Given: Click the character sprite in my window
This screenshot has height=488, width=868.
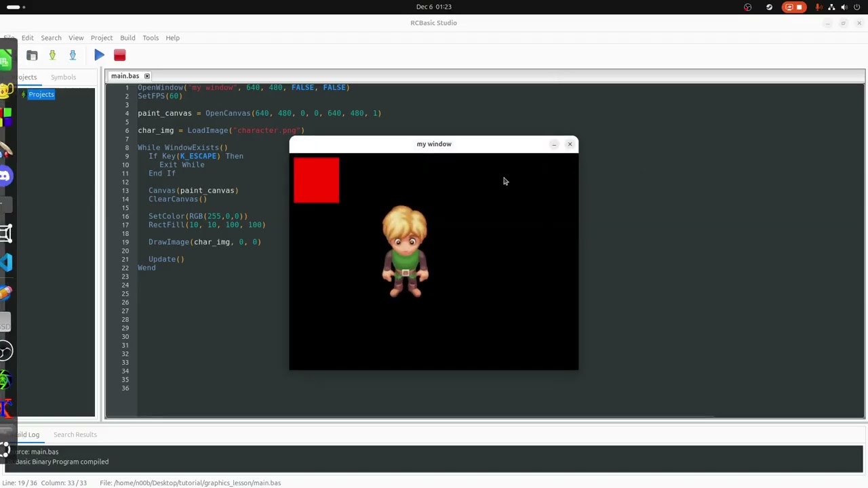Looking at the screenshot, I should (x=406, y=251).
